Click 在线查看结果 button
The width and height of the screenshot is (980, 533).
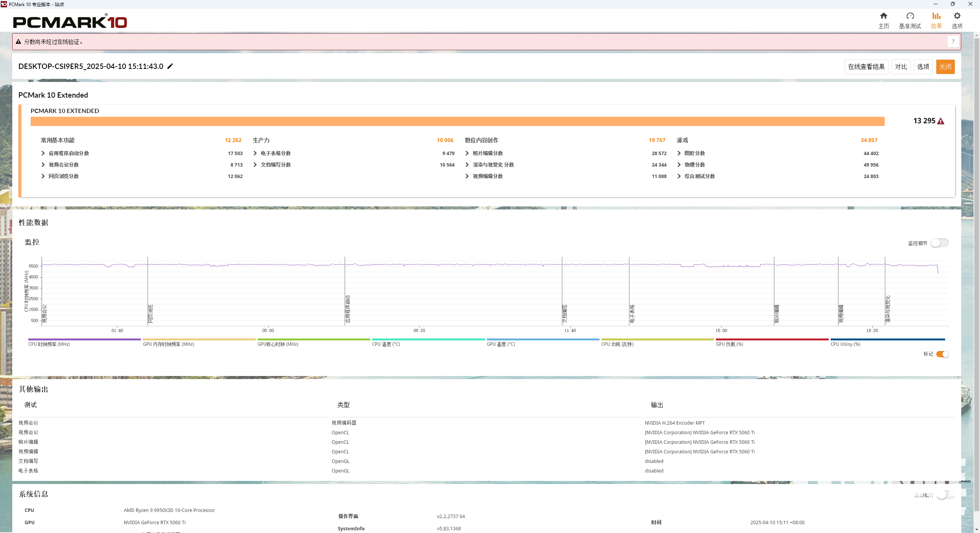tap(866, 67)
